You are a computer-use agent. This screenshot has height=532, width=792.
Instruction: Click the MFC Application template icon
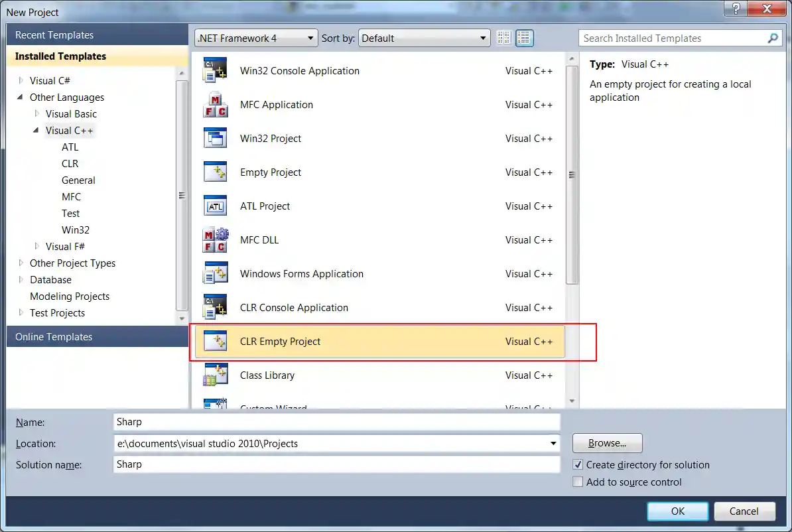pyautogui.click(x=215, y=105)
